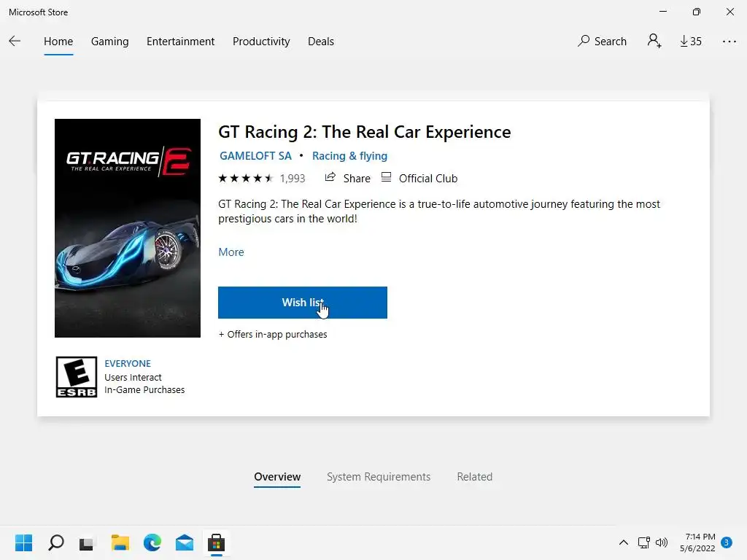
Task: Launch Microsoft Edge from taskbar
Action: pyautogui.click(x=152, y=542)
